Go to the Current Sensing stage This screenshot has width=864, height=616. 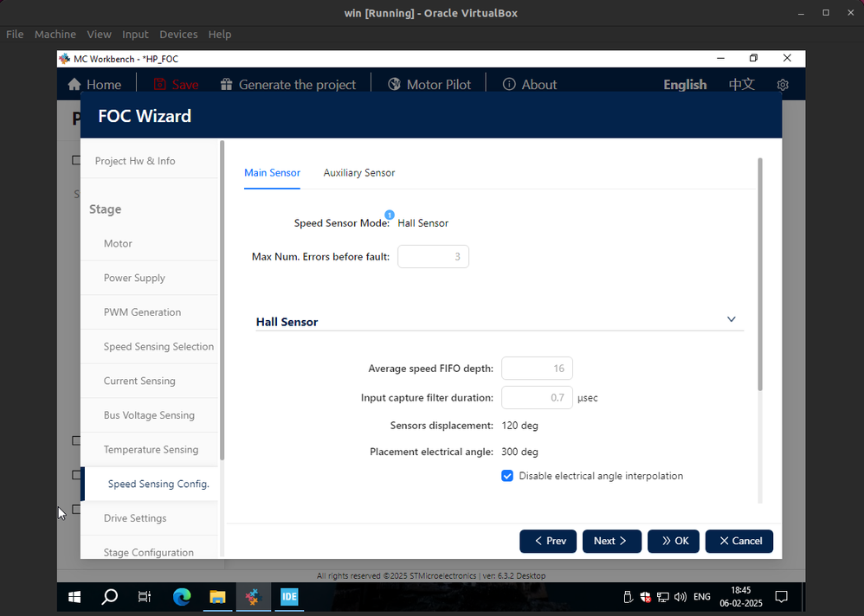point(149,381)
